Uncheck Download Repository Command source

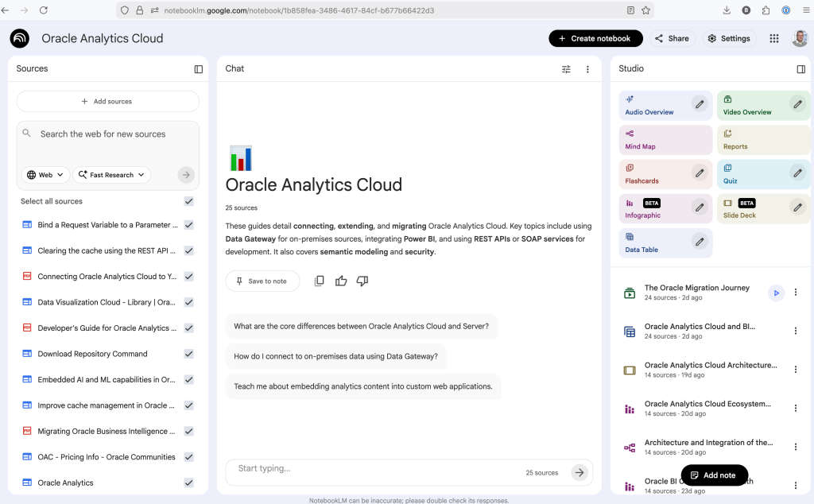pyautogui.click(x=188, y=354)
